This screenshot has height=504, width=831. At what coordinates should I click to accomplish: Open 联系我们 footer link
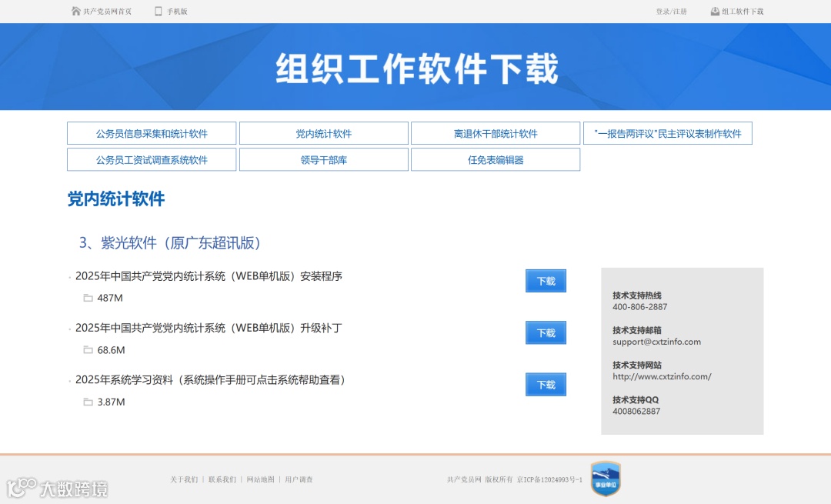coord(222,479)
